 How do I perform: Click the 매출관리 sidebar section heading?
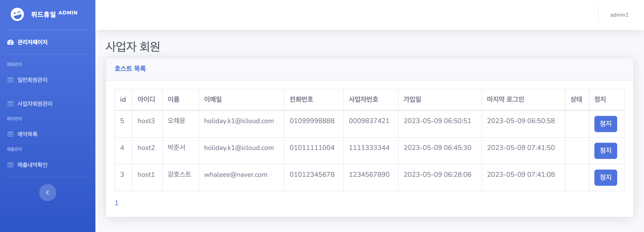[14, 149]
